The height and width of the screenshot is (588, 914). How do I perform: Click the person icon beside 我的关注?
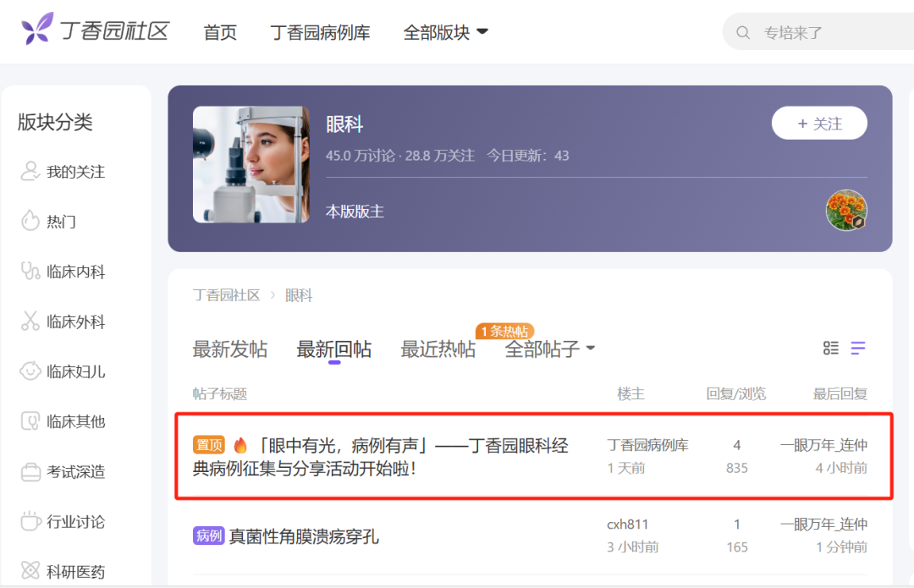[x=29, y=172]
